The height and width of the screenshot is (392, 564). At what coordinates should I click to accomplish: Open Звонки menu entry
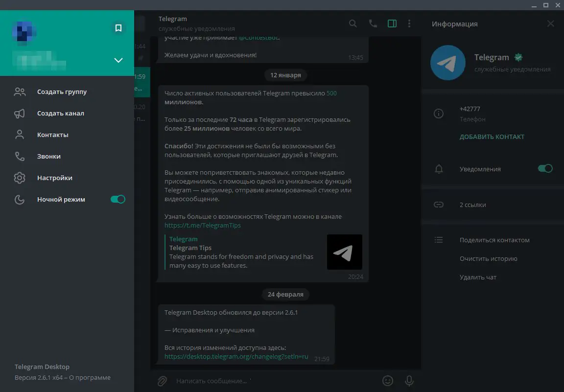point(67,157)
